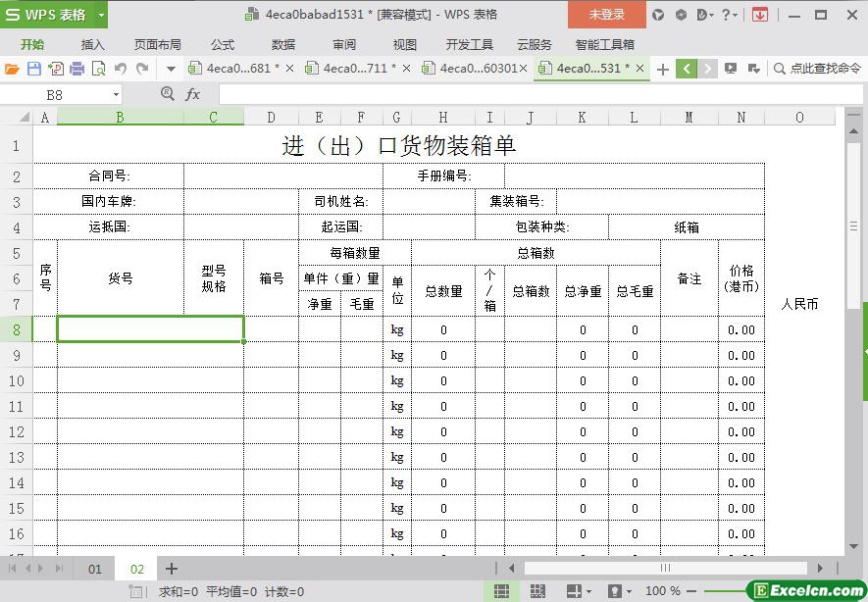Click the green previous-tab arrow button
The image size is (868, 602).
pos(687,69)
